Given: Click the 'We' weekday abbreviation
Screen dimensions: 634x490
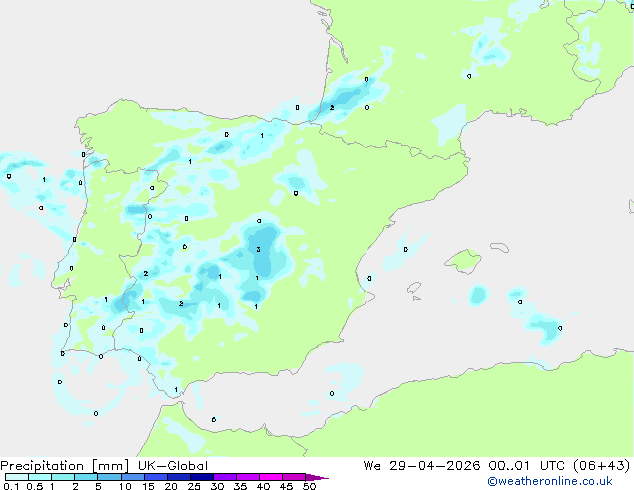Looking at the screenshot, I should [x=372, y=466].
